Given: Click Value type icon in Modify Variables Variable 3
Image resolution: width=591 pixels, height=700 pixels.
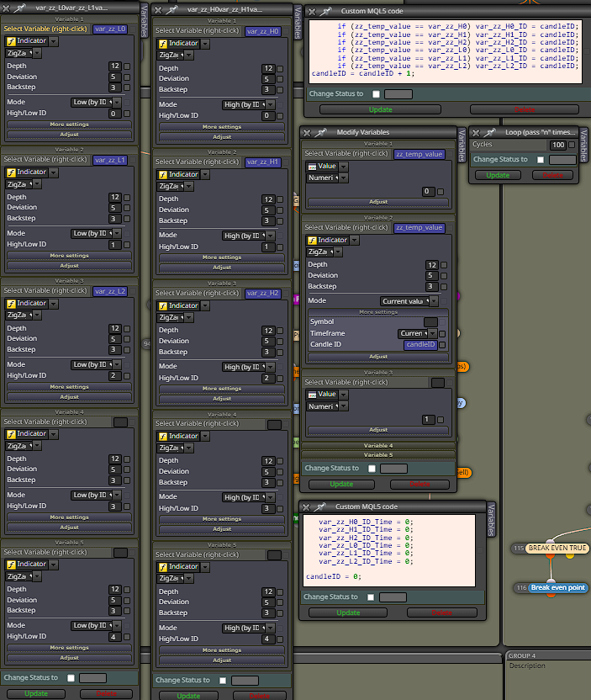Looking at the screenshot, I should coord(312,395).
